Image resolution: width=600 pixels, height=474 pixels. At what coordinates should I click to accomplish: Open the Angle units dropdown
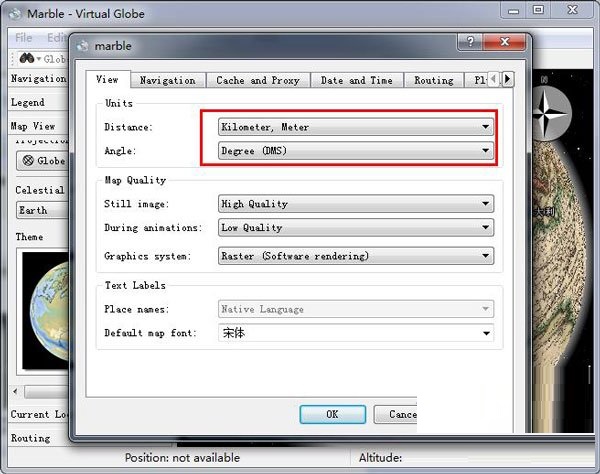pos(356,150)
